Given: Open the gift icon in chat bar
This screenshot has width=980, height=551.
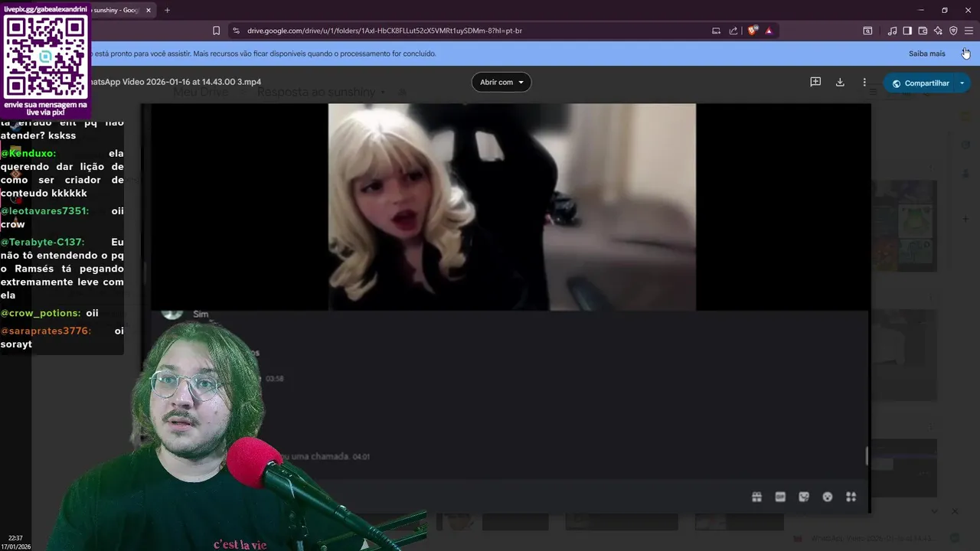Looking at the screenshot, I should point(756,497).
